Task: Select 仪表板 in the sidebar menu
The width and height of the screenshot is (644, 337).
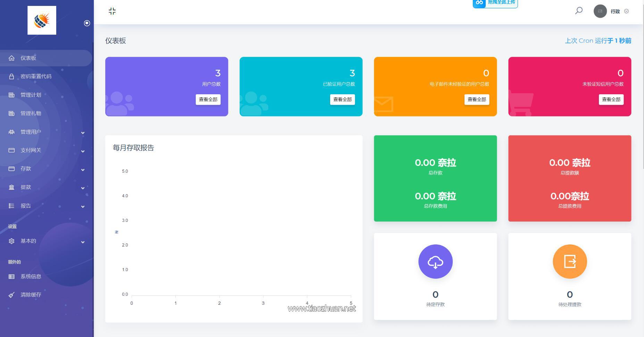Action: click(28, 58)
